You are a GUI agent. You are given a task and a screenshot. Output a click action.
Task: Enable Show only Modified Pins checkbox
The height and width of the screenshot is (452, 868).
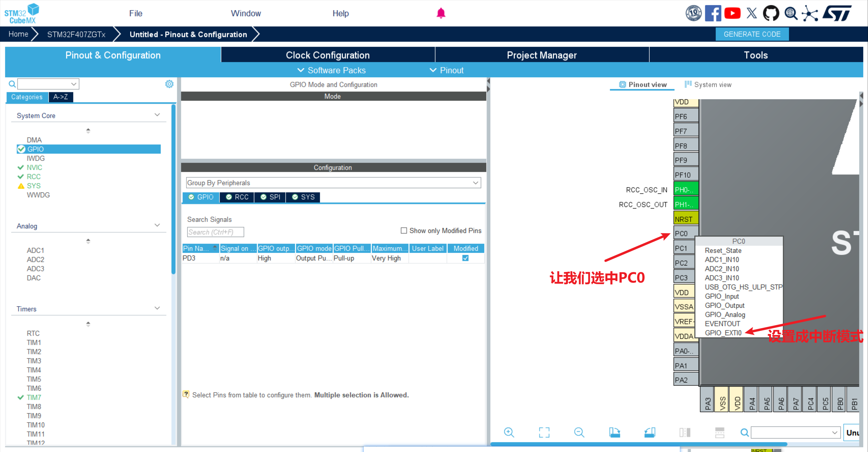404,231
